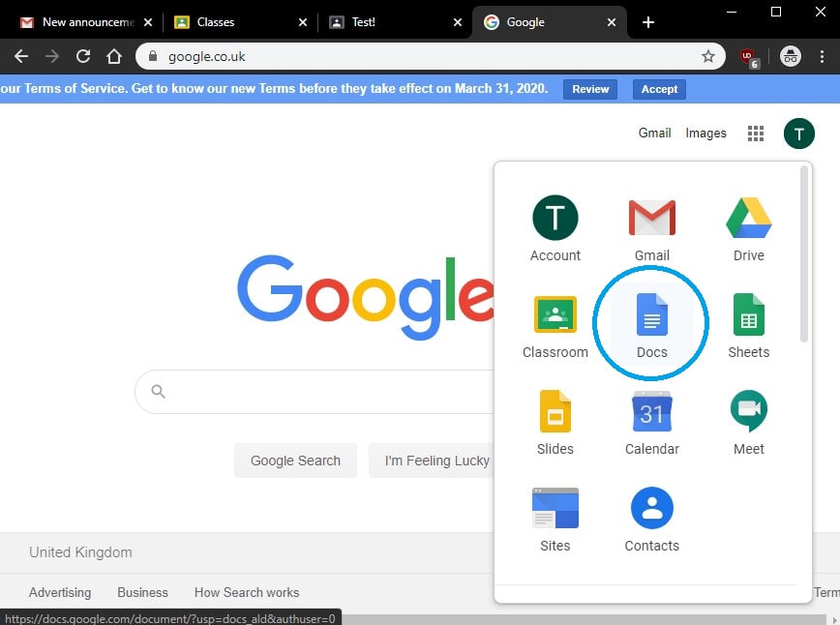Bookmark this page with the star
The width and height of the screenshot is (840, 625).
[707, 56]
